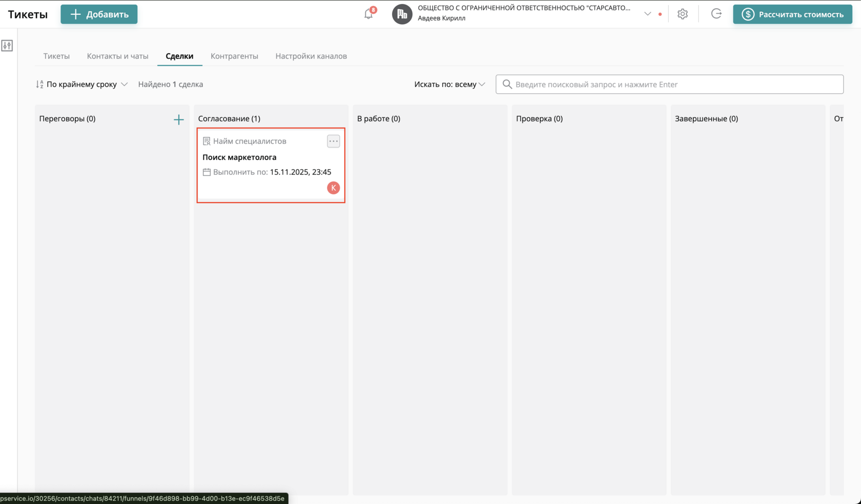Image resolution: width=861 pixels, height=504 pixels.
Task: Click the Согласование (1) column header
Action: click(x=229, y=118)
